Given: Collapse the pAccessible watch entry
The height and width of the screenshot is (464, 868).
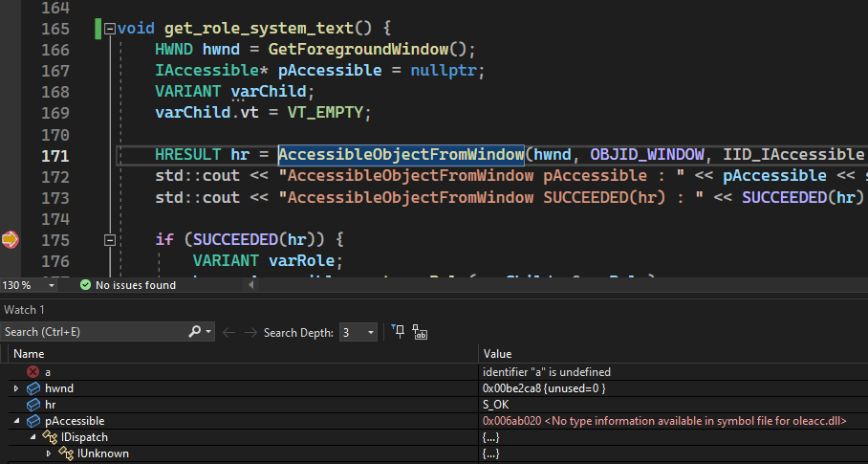Looking at the screenshot, I should pos(16,421).
